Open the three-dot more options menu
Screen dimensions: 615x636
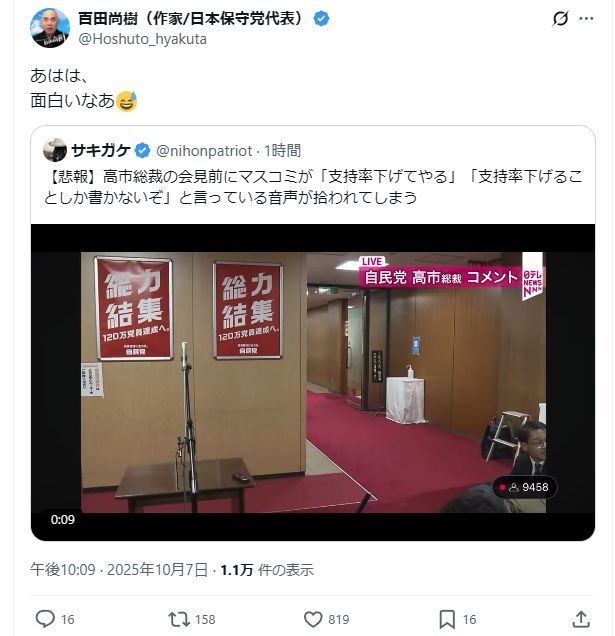pos(586,18)
